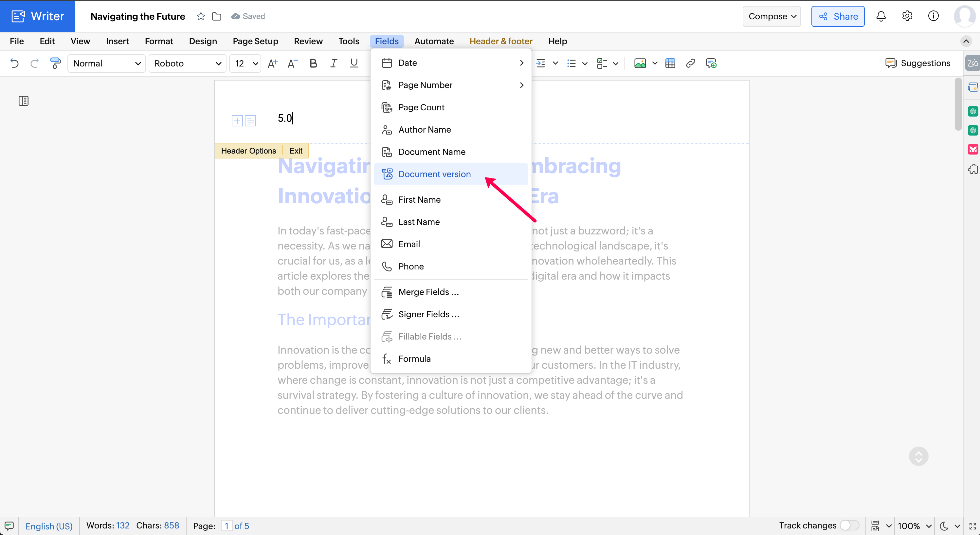The image size is (980, 535).
Task: Toggle bold formatting
Action: click(313, 63)
